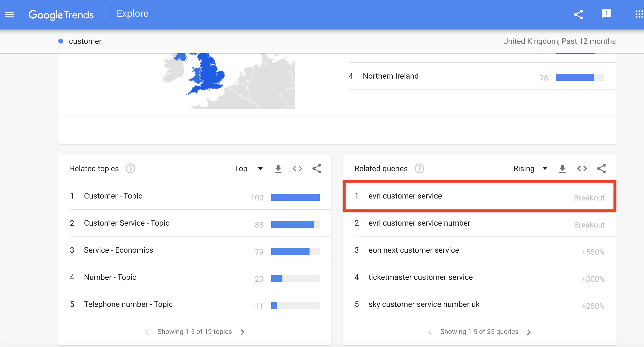The image size is (644, 347).
Task: Embed the Related topics widget
Action: pos(297,169)
